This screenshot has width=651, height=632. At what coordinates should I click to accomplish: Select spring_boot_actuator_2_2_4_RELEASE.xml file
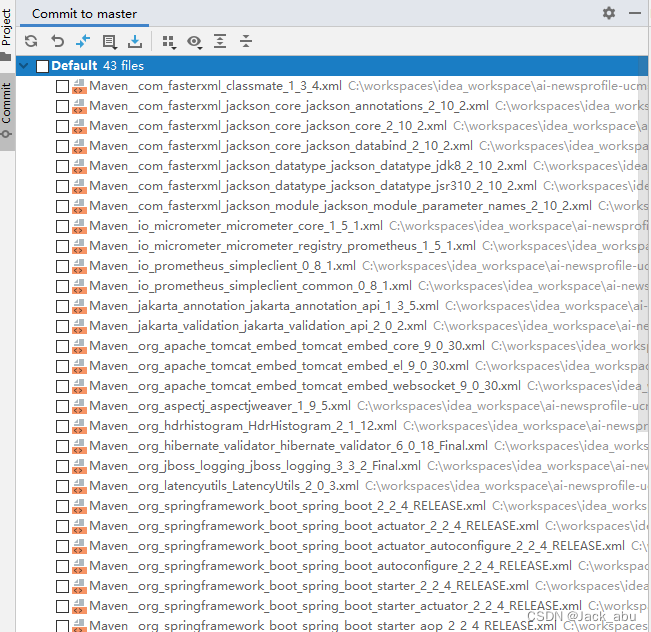(x=314, y=526)
